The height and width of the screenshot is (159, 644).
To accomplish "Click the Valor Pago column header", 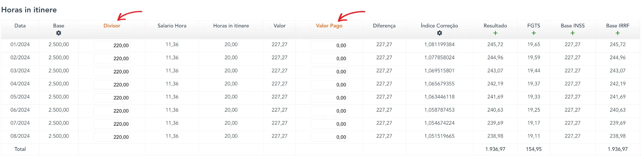I will 329,26.
